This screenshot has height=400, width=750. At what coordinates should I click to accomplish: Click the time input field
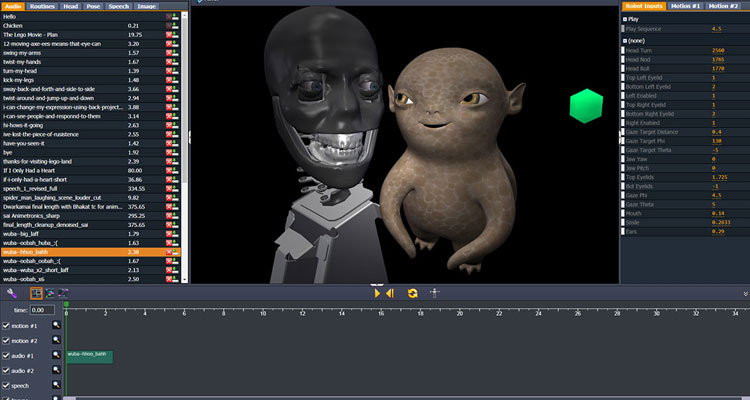(42, 310)
